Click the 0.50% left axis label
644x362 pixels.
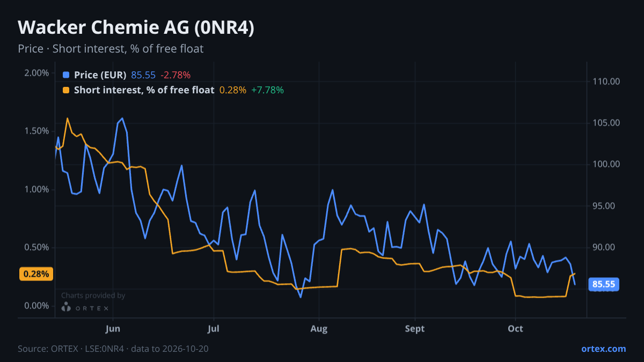pos(37,248)
